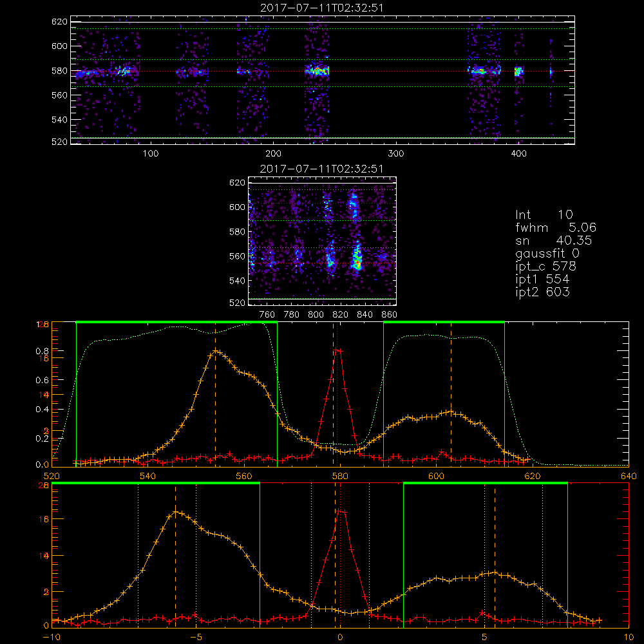This screenshot has width=644, height=644.
Task: Click x-axis label 760 of middle image
Action: coord(267,315)
